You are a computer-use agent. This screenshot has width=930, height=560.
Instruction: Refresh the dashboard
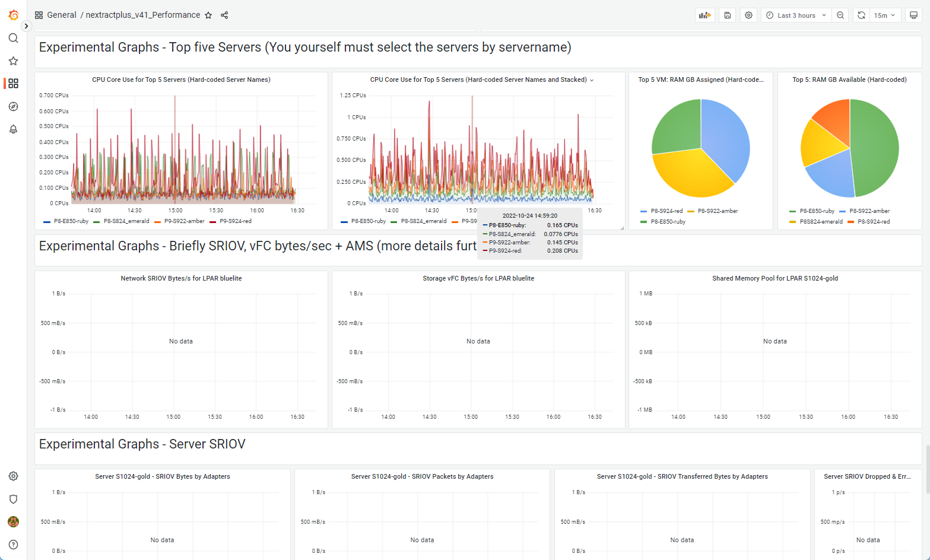(x=861, y=15)
